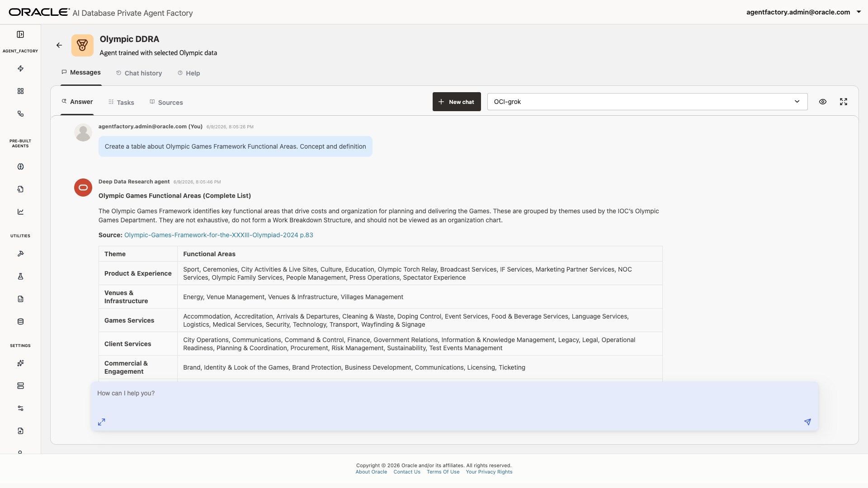This screenshot has width=868, height=488.
Task: Open the account menu arrow beside the admin email
Action: coord(859,12)
